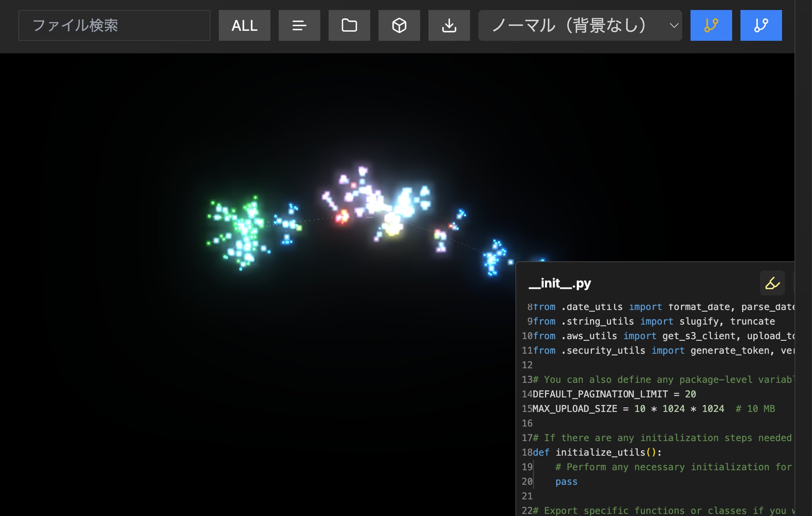812x516 pixels.
Task: Click the DEFAULT_PAGINATION_LIMIT = 20 line
Action: pos(614,394)
